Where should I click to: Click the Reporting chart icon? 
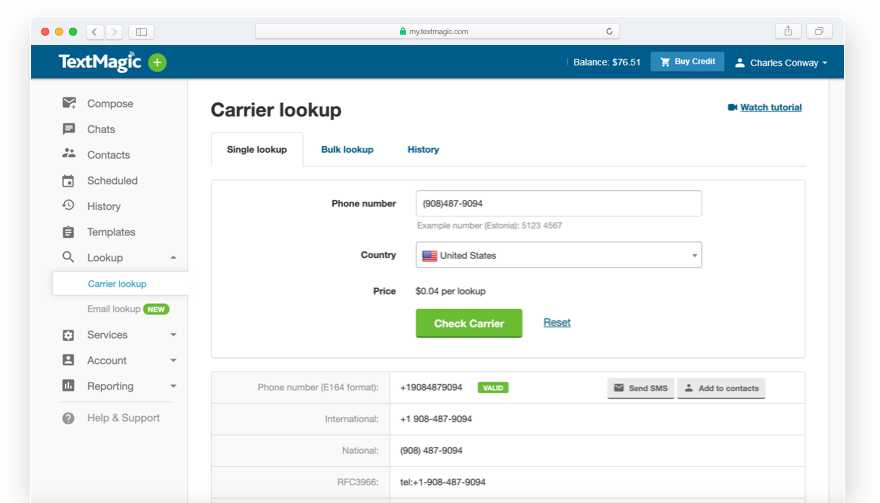tap(68, 386)
